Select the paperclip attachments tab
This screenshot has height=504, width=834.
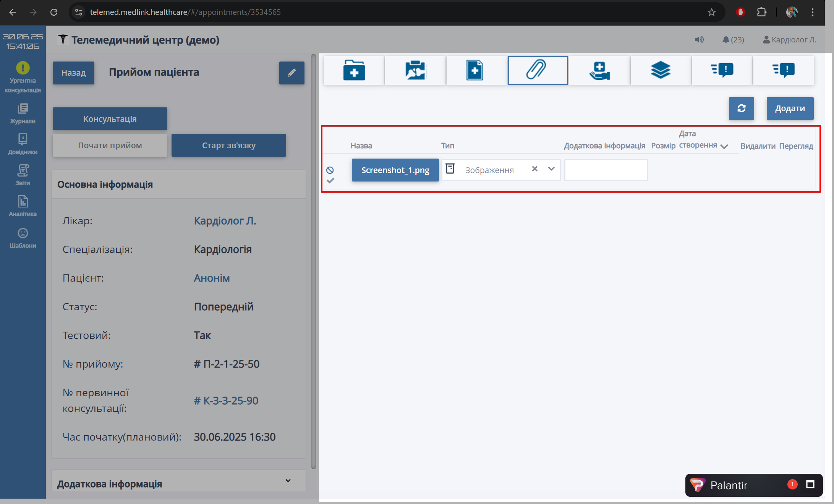point(538,70)
